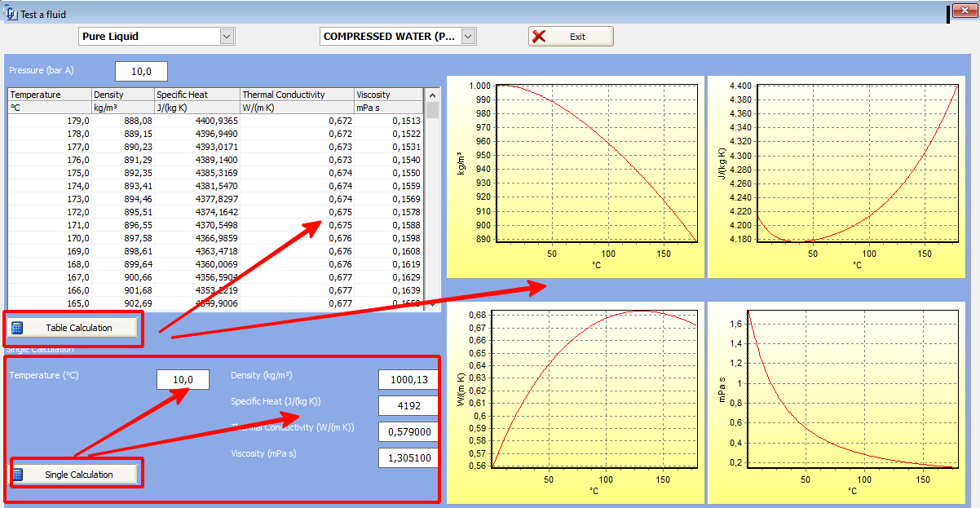This screenshot has height=508, width=980.
Task: Select the specific heat cell 4389,1400
Action: point(197,160)
